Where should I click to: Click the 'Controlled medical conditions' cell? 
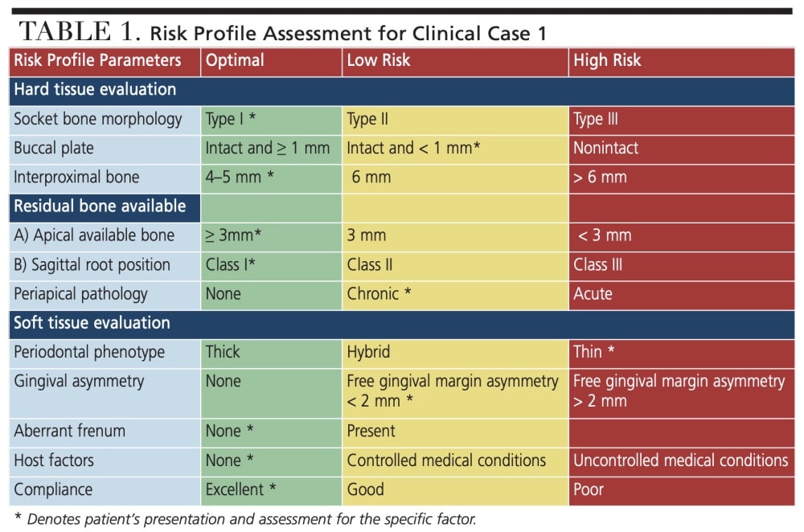[446, 460]
